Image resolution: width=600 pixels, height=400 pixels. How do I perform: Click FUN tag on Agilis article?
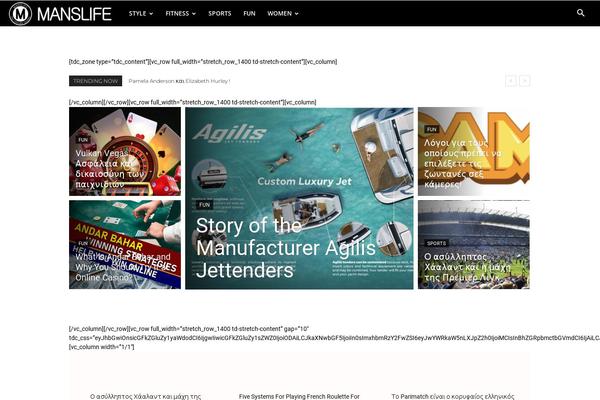[205, 205]
